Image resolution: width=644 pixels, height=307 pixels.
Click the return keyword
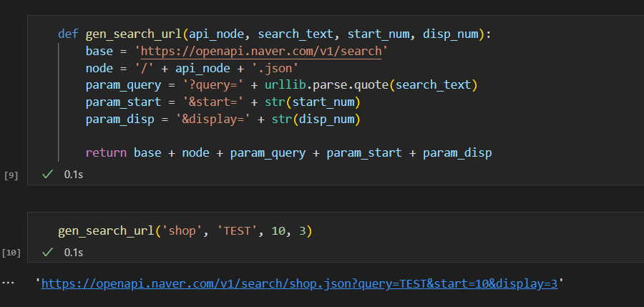click(107, 153)
